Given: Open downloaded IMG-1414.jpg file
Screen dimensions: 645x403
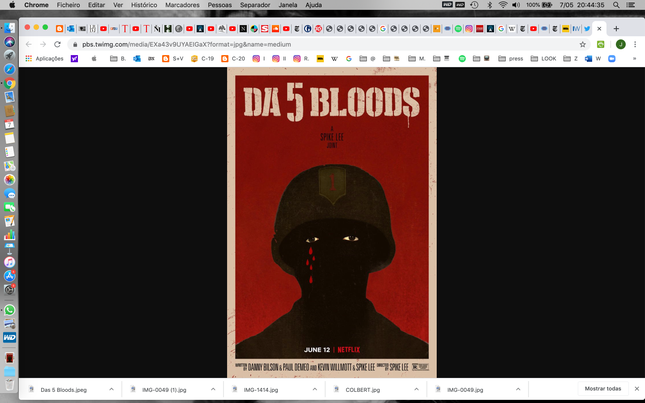Looking at the screenshot, I should point(260,390).
